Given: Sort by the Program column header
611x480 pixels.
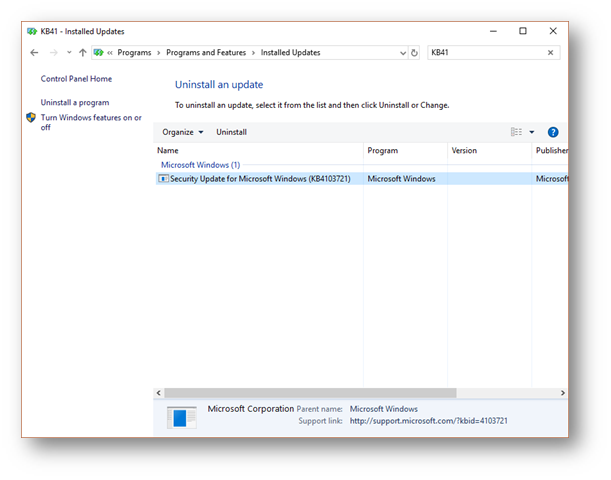Looking at the screenshot, I should (405, 150).
